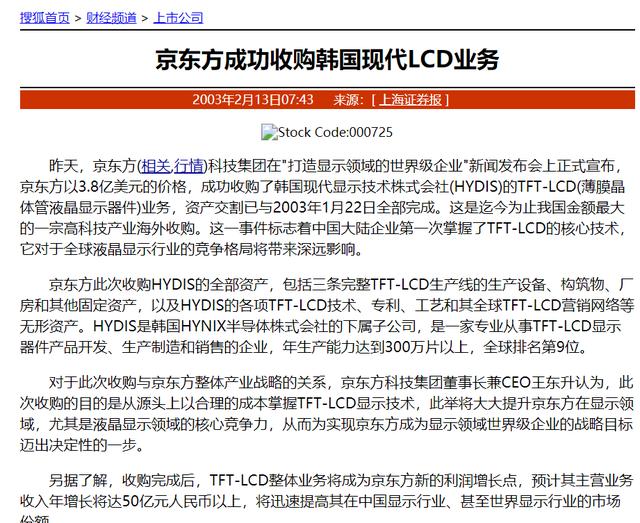Click the line '无形资产。HYDIS是韩国HYNIX半导体'
Viewport: 640px width, 523px height.
[x=320, y=326]
